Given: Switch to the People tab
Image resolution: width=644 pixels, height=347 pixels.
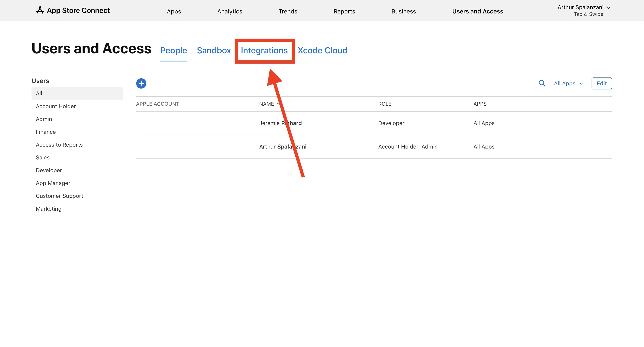Looking at the screenshot, I should click(173, 50).
